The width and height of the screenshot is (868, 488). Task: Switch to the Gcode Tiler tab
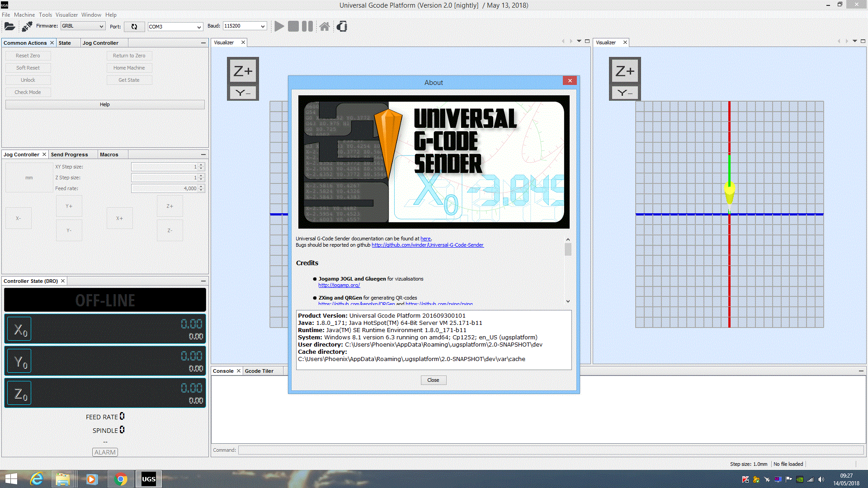coord(259,371)
